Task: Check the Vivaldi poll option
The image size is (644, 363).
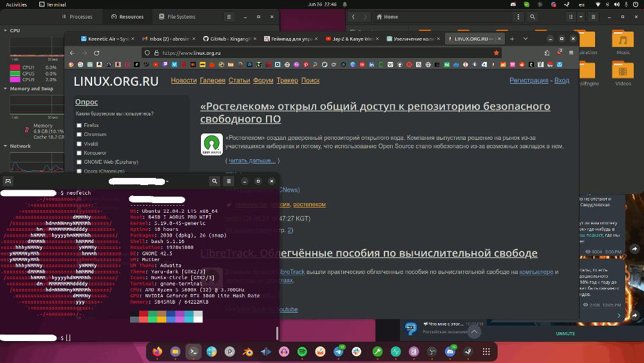Action: coord(79,144)
